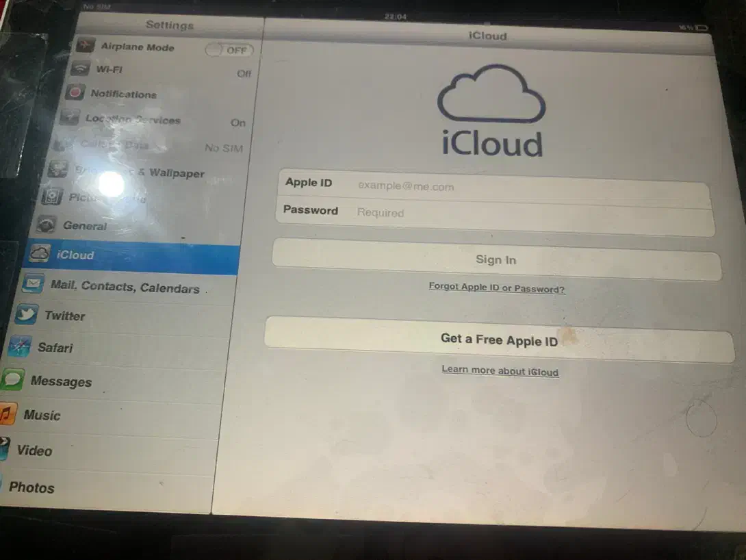This screenshot has width=746, height=560.
Task: Tap the Mail envelope icon
Action: (33, 283)
